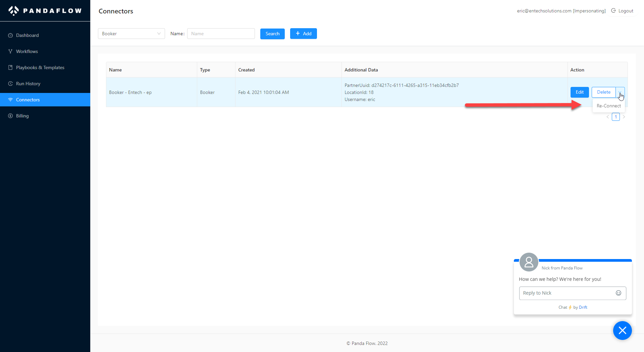This screenshot has width=644, height=352.
Task: Click the 'LocationId: 18' text
Action: (359, 92)
